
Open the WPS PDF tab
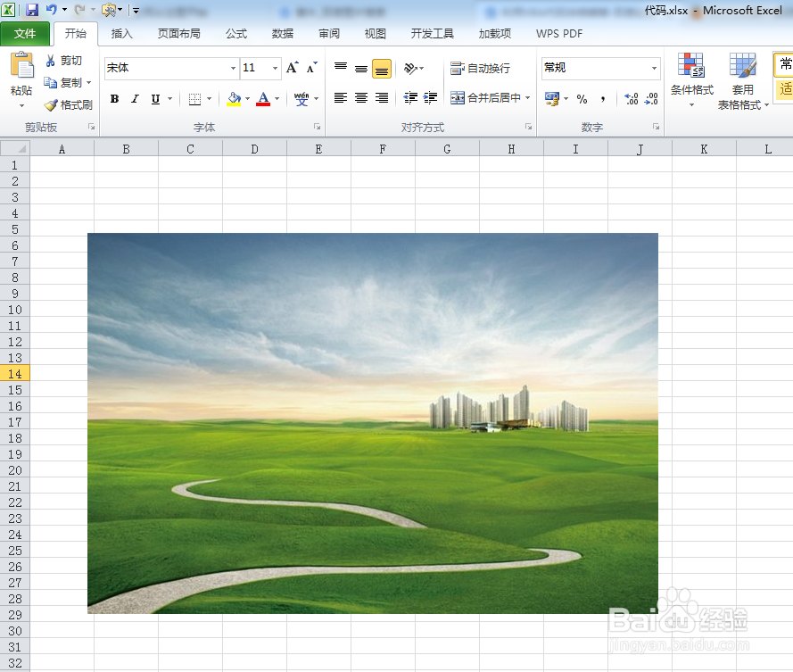[x=558, y=33]
